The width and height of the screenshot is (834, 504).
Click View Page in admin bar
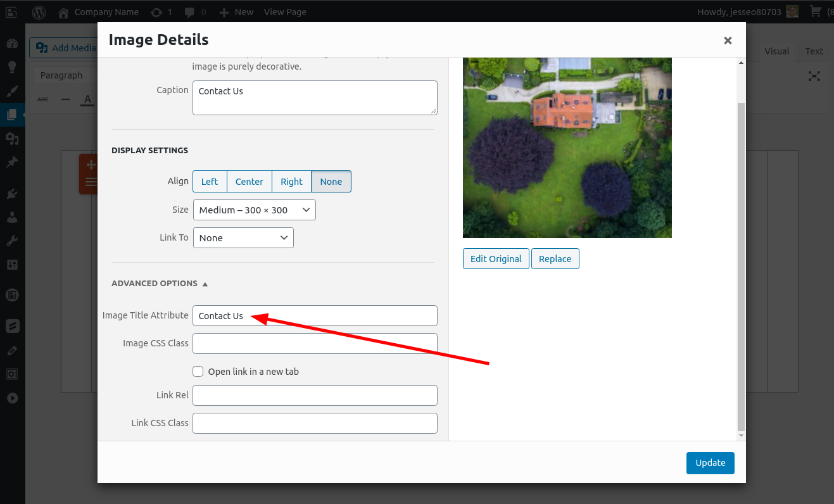pos(285,12)
